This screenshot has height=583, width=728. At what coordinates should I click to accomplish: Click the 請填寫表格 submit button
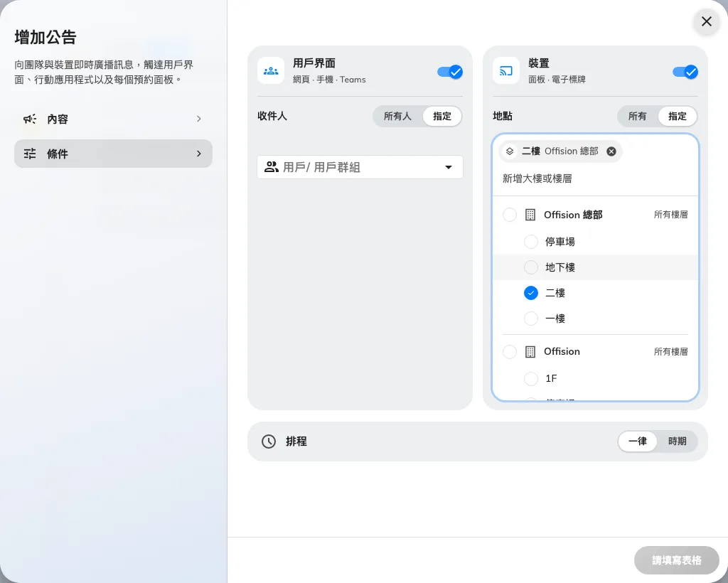click(x=677, y=560)
